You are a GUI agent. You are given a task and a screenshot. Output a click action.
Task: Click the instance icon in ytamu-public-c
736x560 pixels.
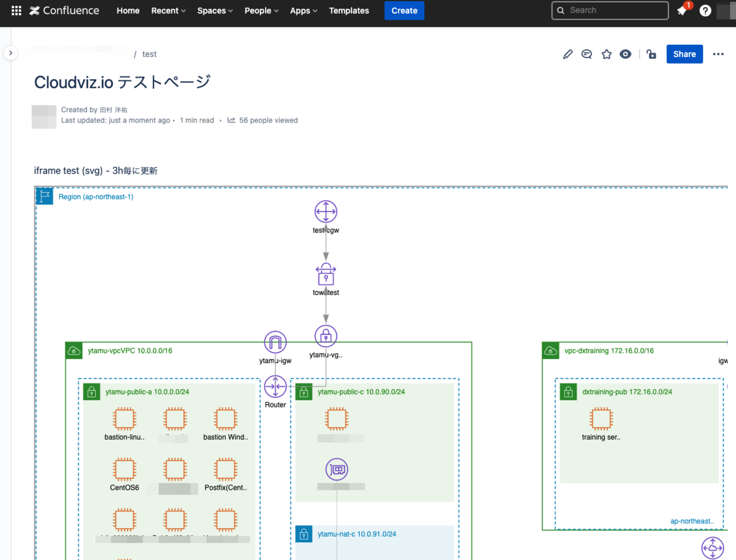pyautogui.click(x=336, y=420)
